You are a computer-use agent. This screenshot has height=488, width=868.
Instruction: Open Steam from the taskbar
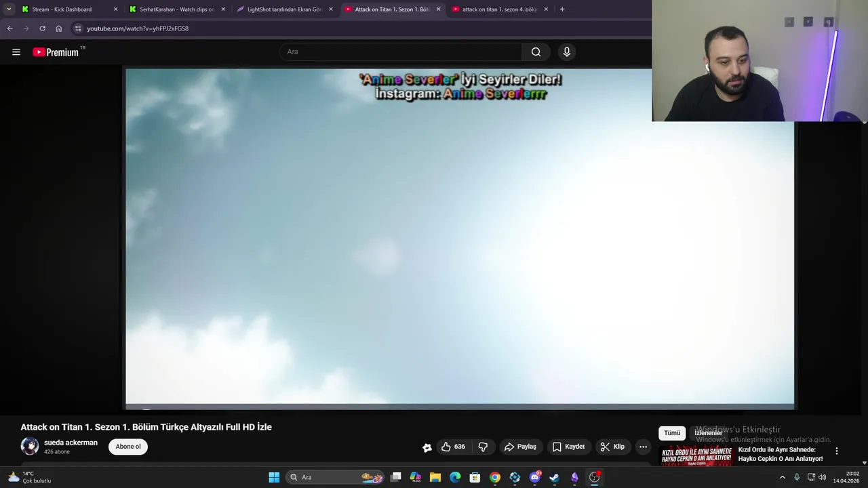click(x=555, y=477)
